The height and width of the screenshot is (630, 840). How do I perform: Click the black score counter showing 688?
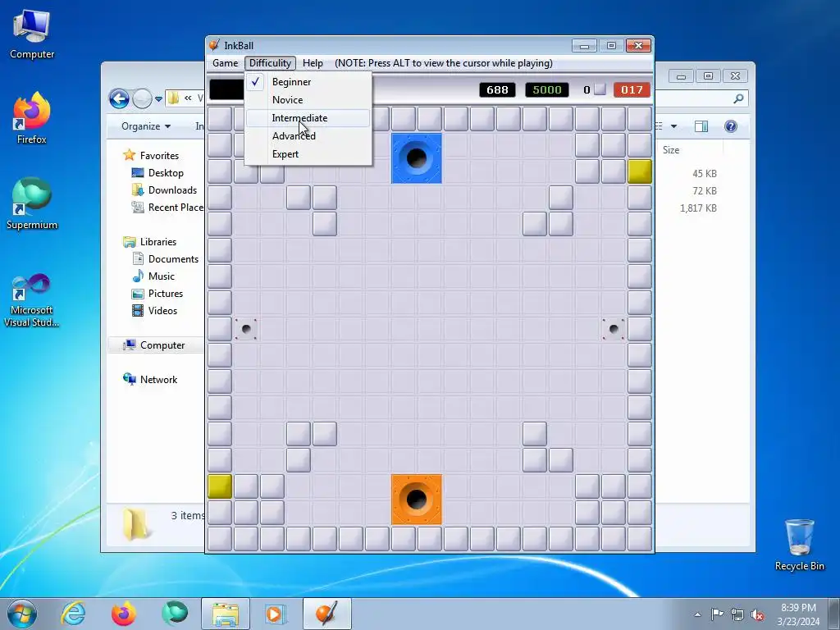[497, 90]
